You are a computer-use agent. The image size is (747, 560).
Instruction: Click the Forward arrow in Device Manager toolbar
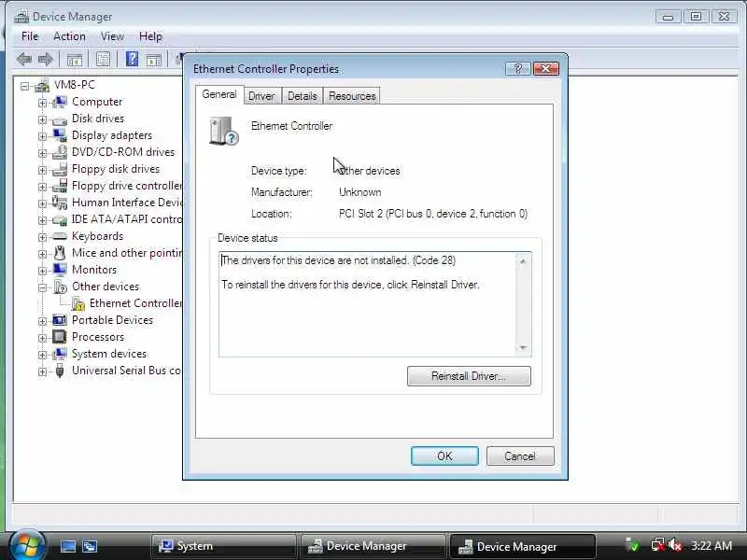pyautogui.click(x=45, y=60)
